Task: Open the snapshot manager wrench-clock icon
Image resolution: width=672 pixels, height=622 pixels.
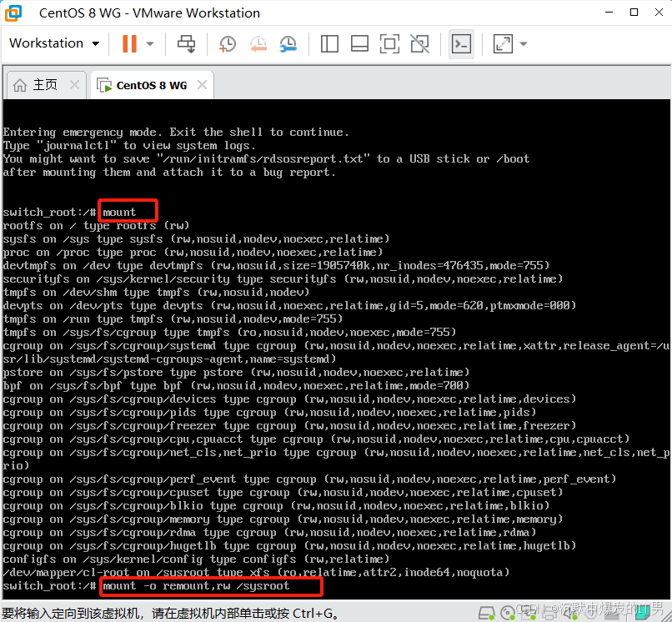Action: (288, 43)
